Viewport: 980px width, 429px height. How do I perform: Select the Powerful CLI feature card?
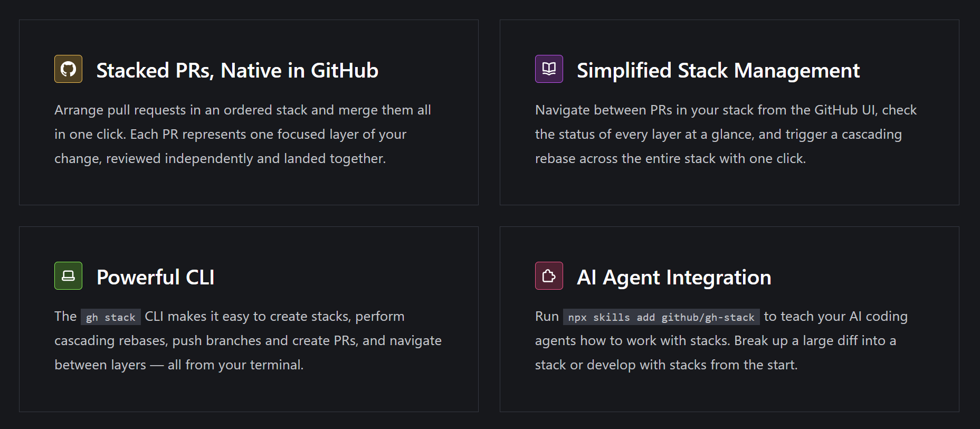point(249,393)
